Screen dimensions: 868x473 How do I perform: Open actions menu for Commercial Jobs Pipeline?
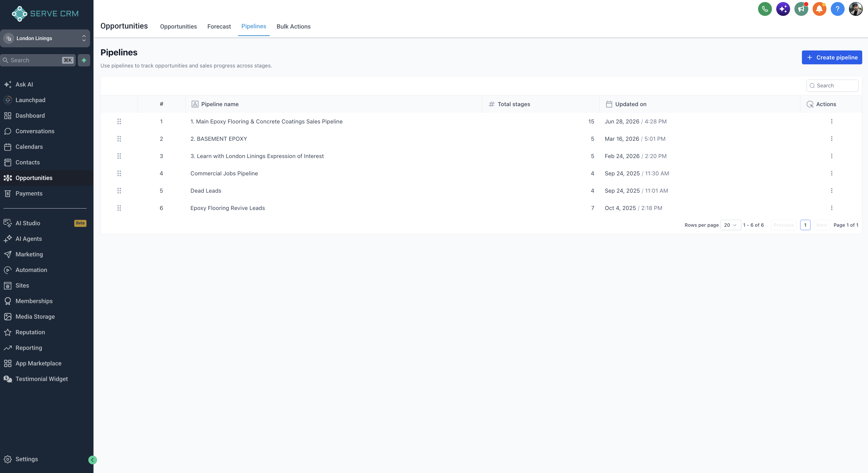click(831, 174)
